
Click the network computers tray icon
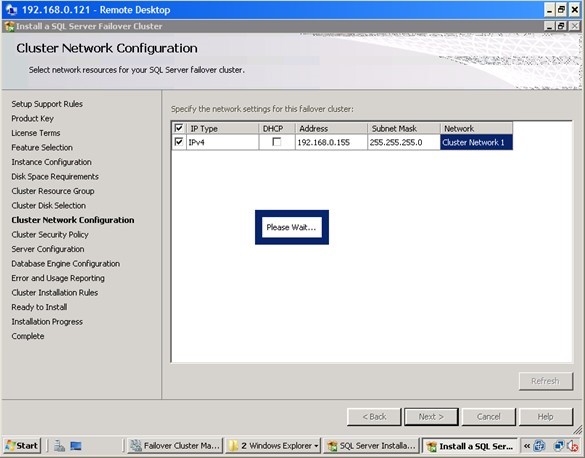point(559,446)
